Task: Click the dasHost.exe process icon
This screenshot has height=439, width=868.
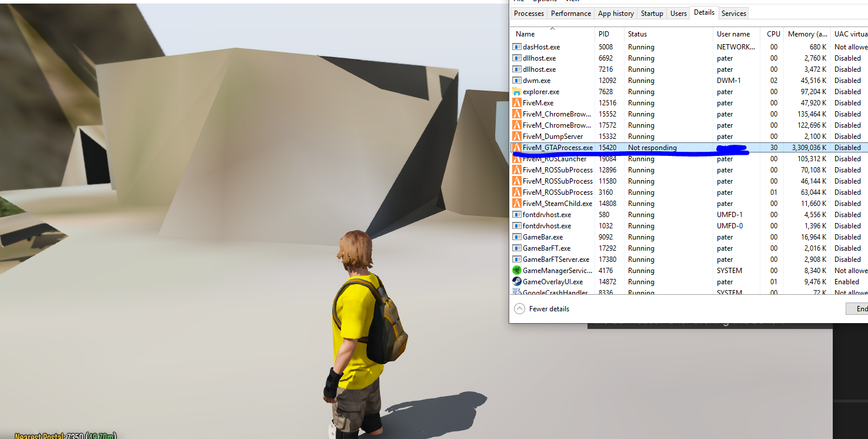Action: (517, 46)
